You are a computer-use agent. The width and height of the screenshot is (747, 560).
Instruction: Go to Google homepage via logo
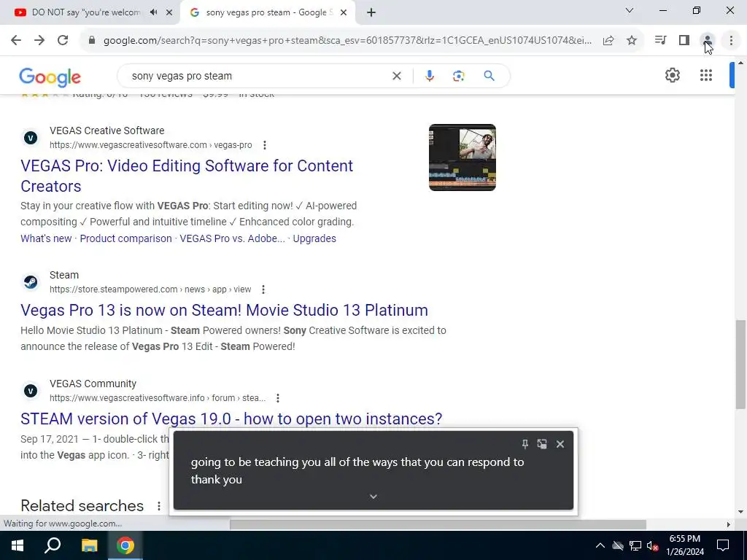pyautogui.click(x=50, y=77)
